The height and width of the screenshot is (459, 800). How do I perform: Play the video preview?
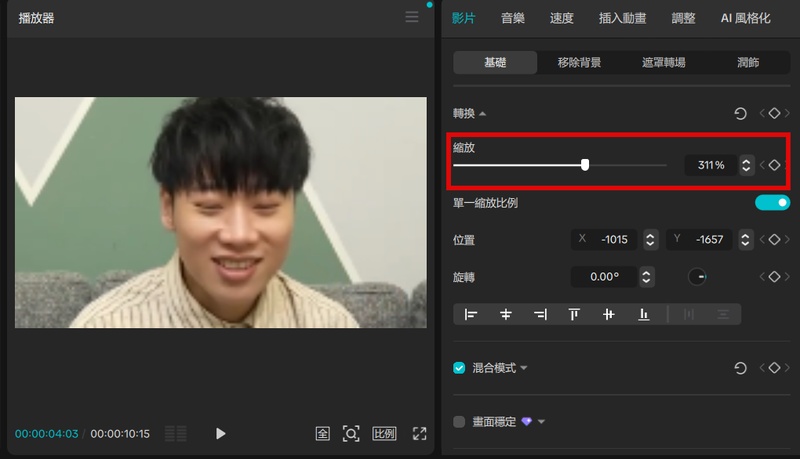pyautogui.click(x=220, y=434)
